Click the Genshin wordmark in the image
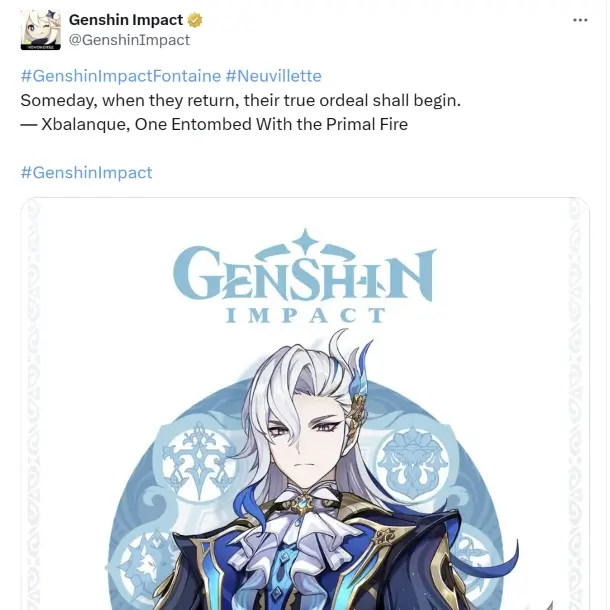 [305, 273]
